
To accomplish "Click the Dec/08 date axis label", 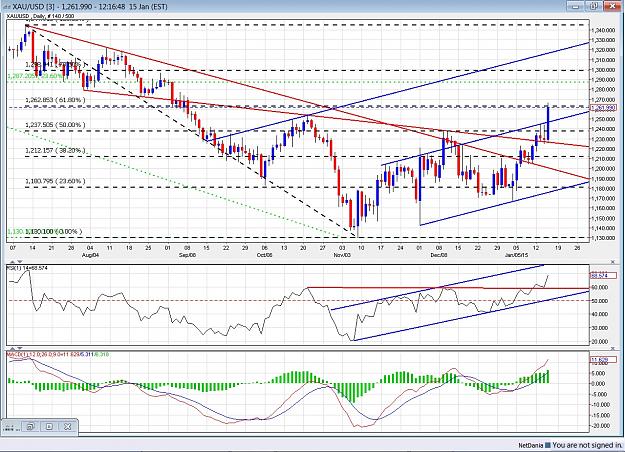I will coord(439,254).
